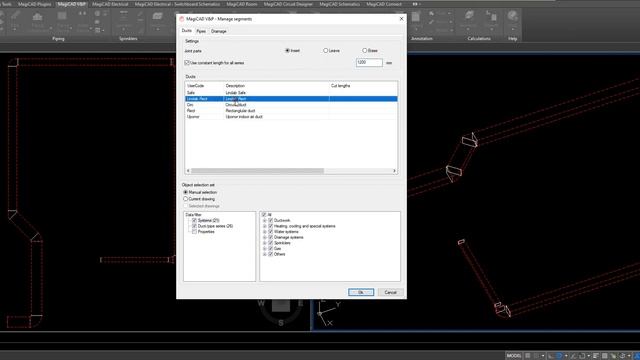The width and height of the screenshot is (640, 360).
Task: Click the ducts list scroll left arrow
Action: pos(188,171)
